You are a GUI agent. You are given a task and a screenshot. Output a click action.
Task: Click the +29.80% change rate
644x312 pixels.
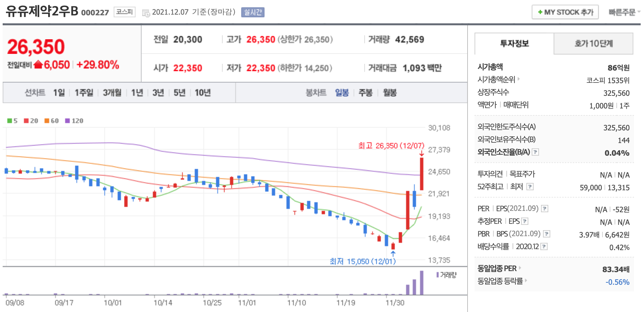pos(98,65)
